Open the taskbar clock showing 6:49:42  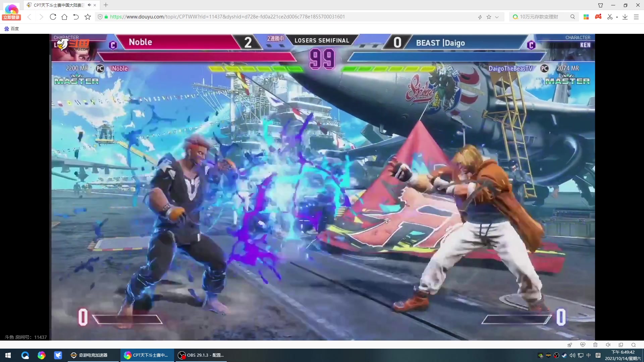[x=623, y=355]
